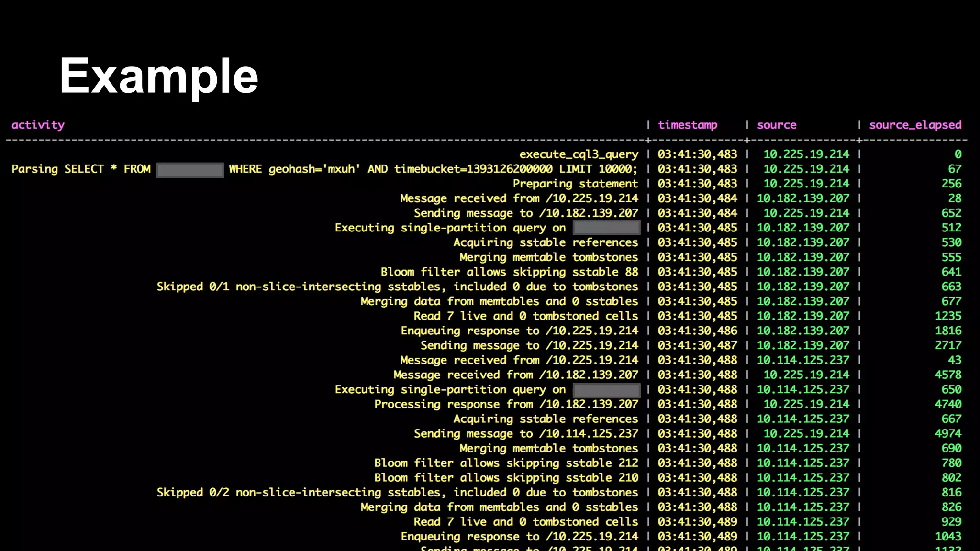The height and width of the screenshot is (551, 980).
Task: Click 'Skipped 0/2 non-slice-intersecting sstables' row
Action: pos(397,492)
